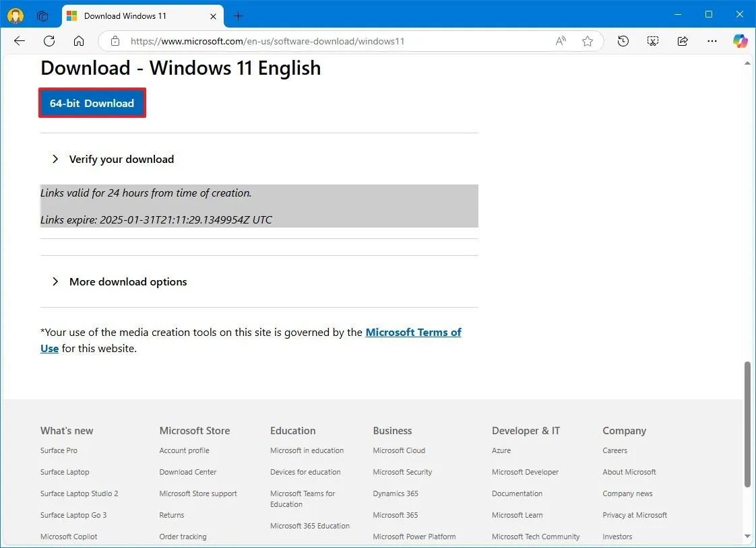Open the Settings and more menu
The width and height of the screenshot is (756, 548).
712,41
